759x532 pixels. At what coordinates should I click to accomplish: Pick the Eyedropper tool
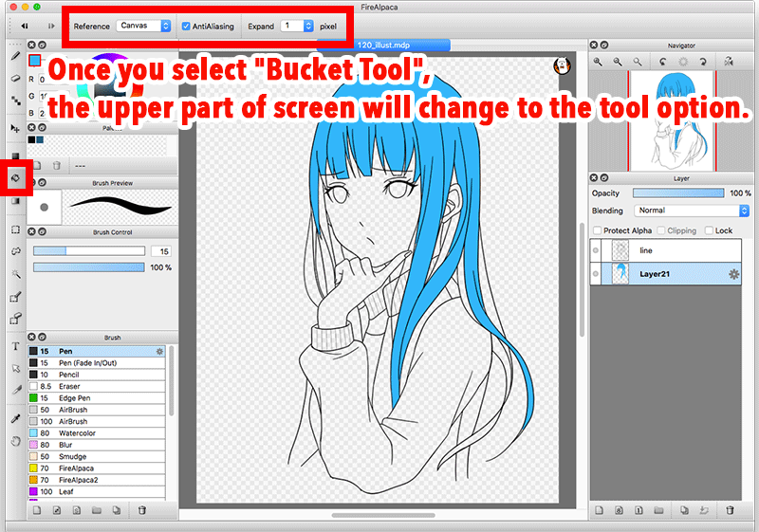tap(15, 418)
